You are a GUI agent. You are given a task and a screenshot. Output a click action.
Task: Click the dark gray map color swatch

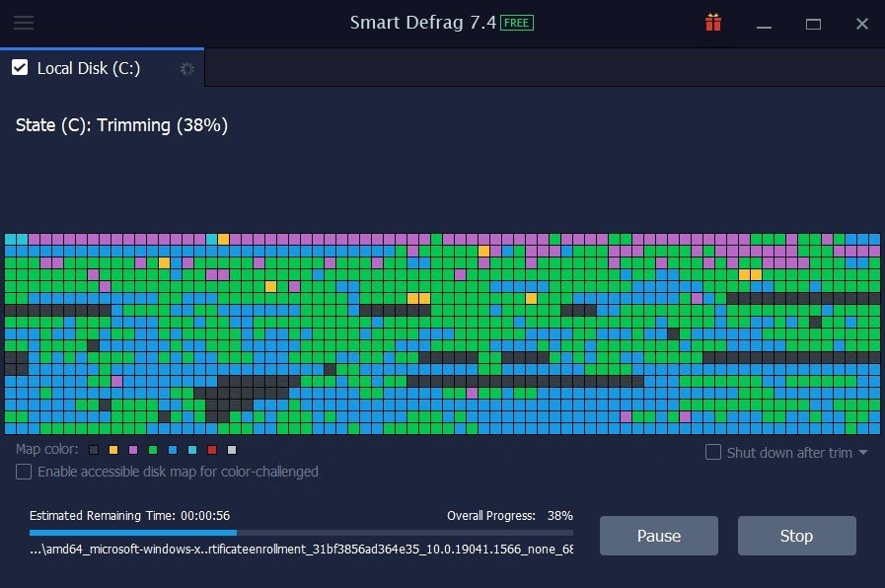[x=94, y=450]
